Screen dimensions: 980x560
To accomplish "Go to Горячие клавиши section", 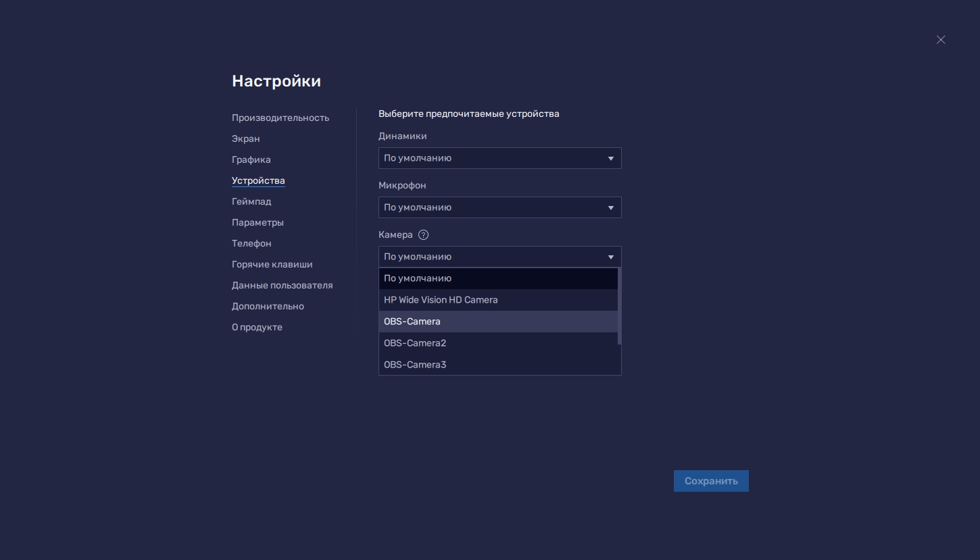I will point(272,264).
